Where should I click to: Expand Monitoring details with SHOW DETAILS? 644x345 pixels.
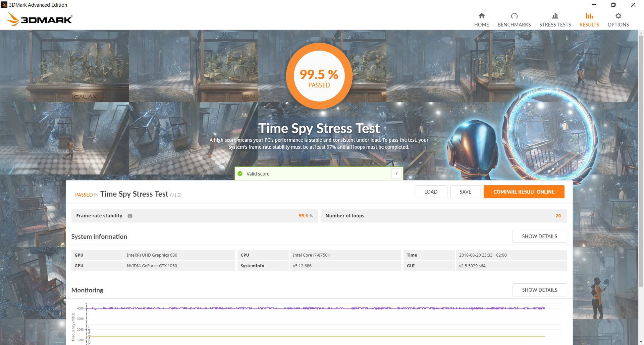point(539,290)
